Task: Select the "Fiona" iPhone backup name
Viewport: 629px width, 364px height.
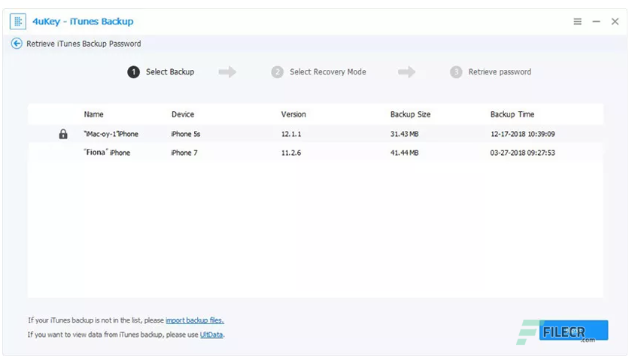Action: [x=107, y=153]
